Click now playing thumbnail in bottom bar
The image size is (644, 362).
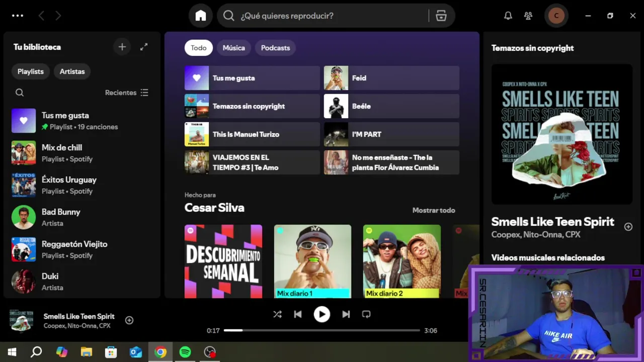click(22, 320)
